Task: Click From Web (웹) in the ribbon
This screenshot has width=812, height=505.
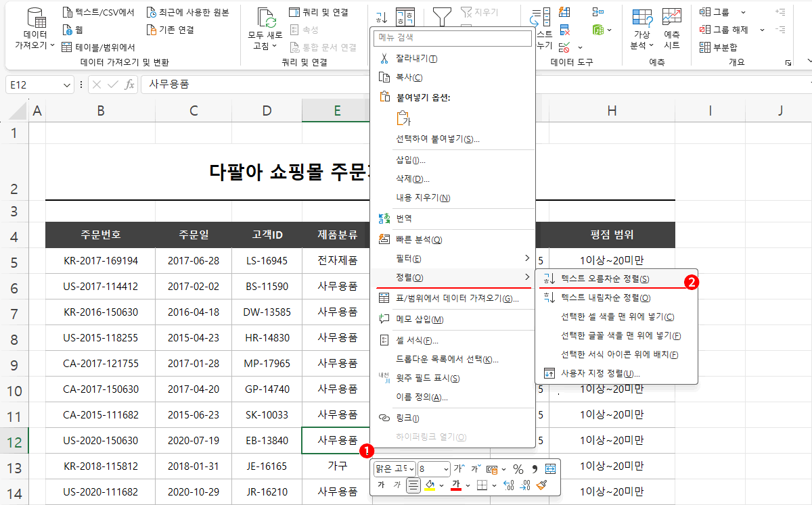Action: [74, 30]
